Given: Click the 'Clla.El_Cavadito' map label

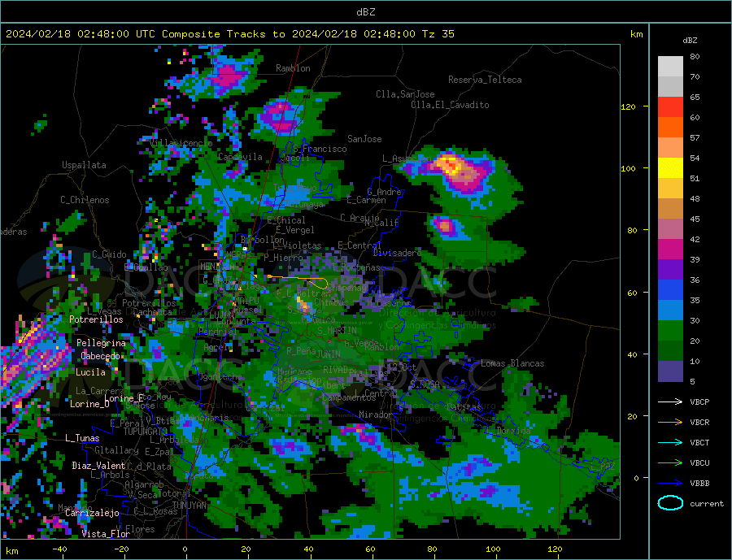Looking at the screenshot, I should pyautogui.click(x=450, y=105).
